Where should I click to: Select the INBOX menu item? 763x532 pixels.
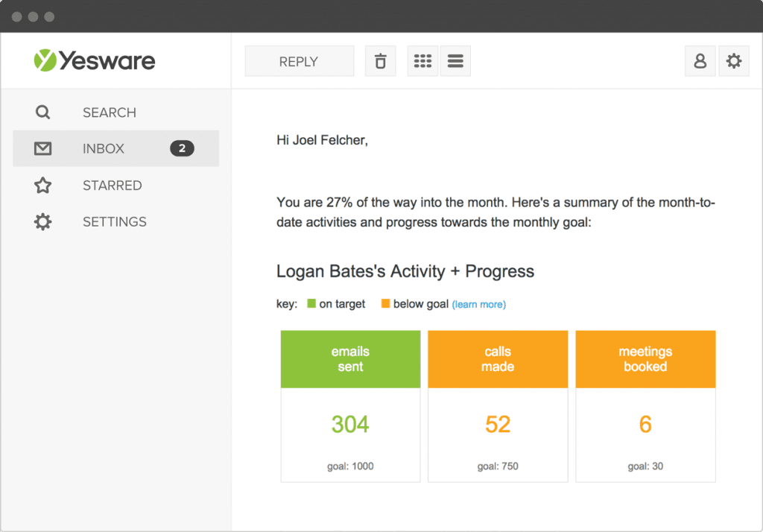tap(104, 149)
